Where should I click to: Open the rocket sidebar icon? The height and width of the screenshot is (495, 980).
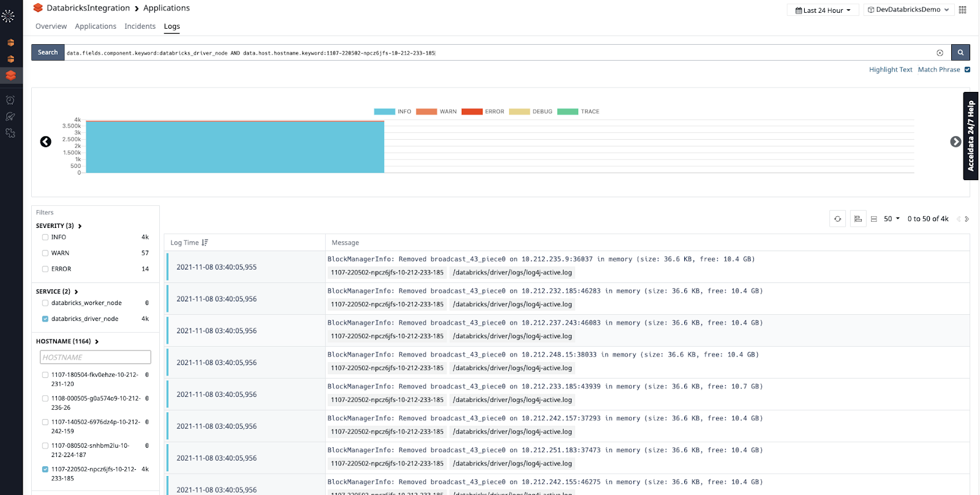click(x=10, y=116)
